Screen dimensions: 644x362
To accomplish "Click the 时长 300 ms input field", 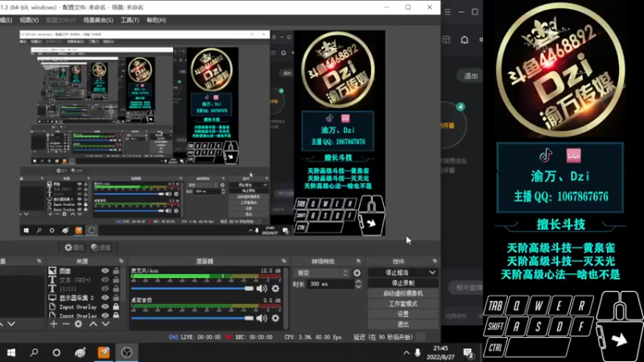I will (x=331, y=284).
